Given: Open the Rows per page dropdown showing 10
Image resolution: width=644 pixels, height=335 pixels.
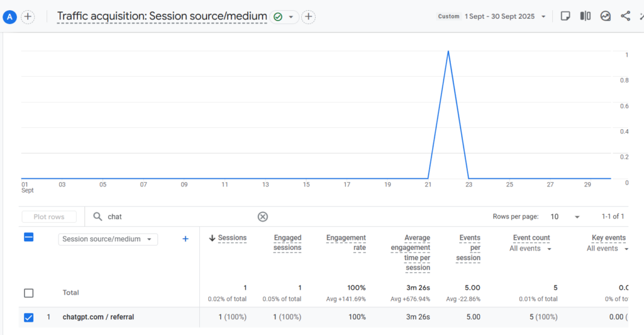Looking at the screenshot, I should click(x=565, y=217).
